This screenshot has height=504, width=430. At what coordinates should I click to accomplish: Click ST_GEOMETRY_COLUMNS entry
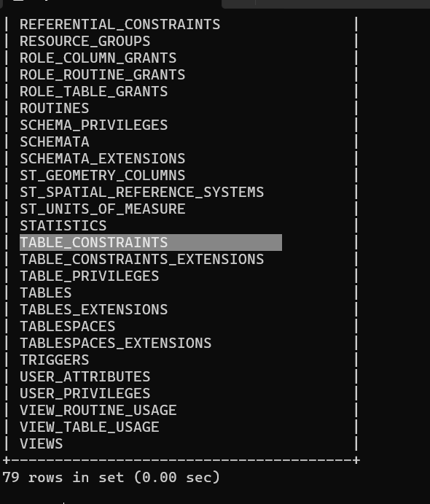point(103,176)
